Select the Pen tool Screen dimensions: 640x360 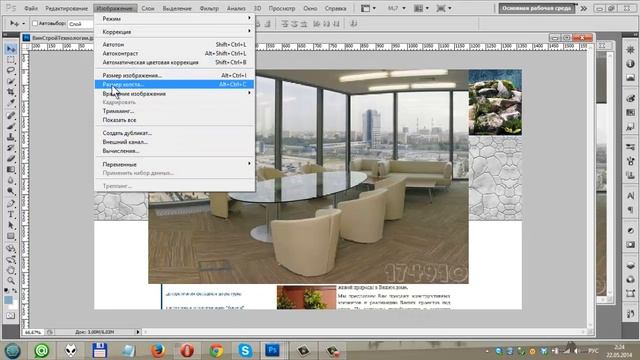tap(11, 203)
